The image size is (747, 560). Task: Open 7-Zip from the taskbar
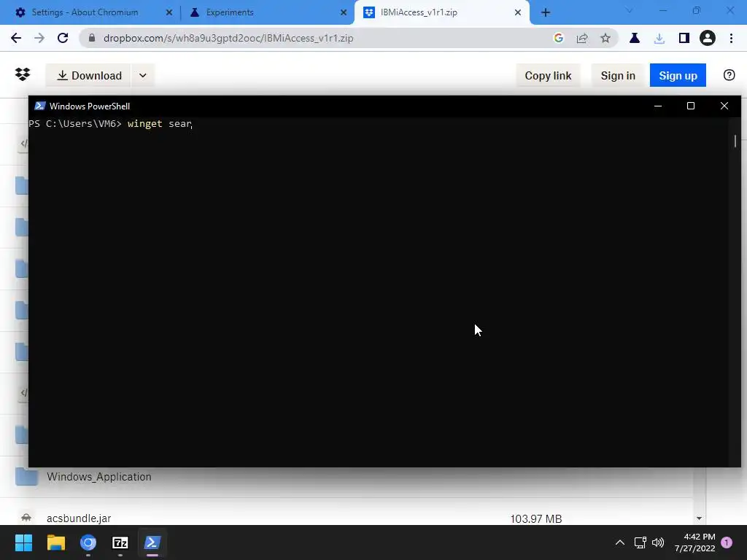(120, 542)
